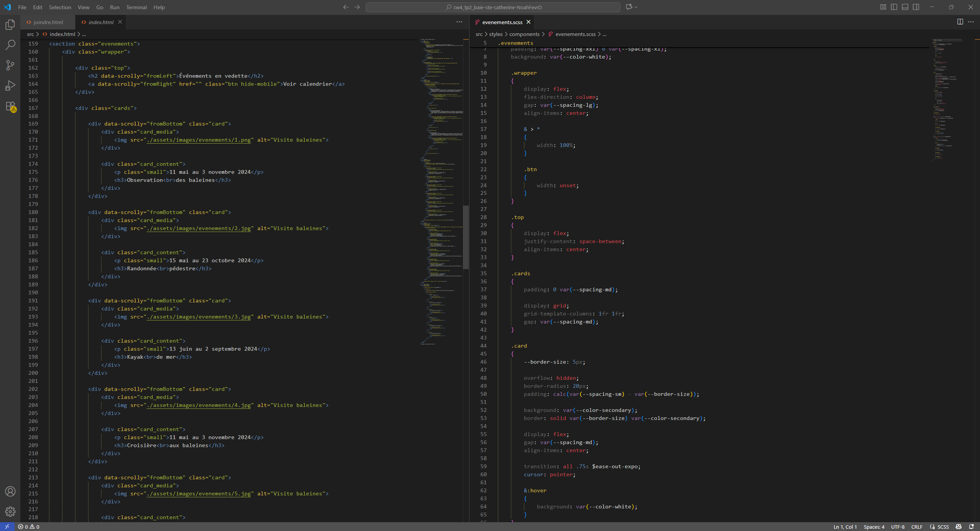Click the errors and warnings count in the status bar

[x=29, y=527]
